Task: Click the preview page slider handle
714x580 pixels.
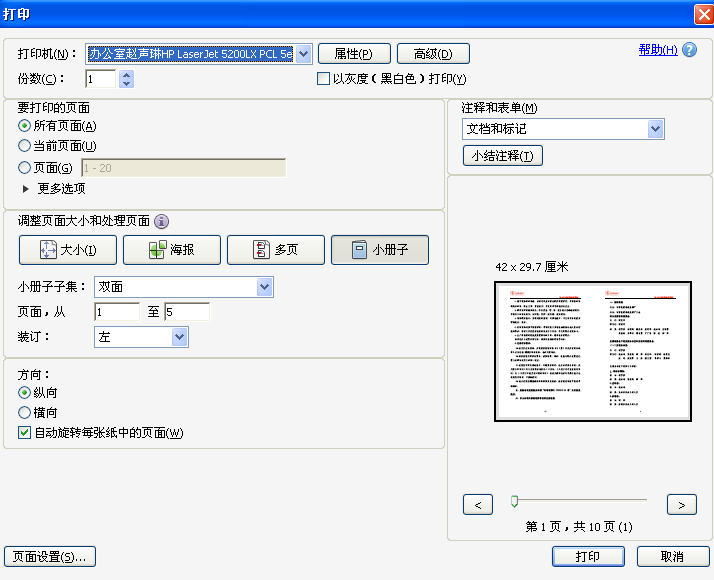Action: [x=515, y=501]
